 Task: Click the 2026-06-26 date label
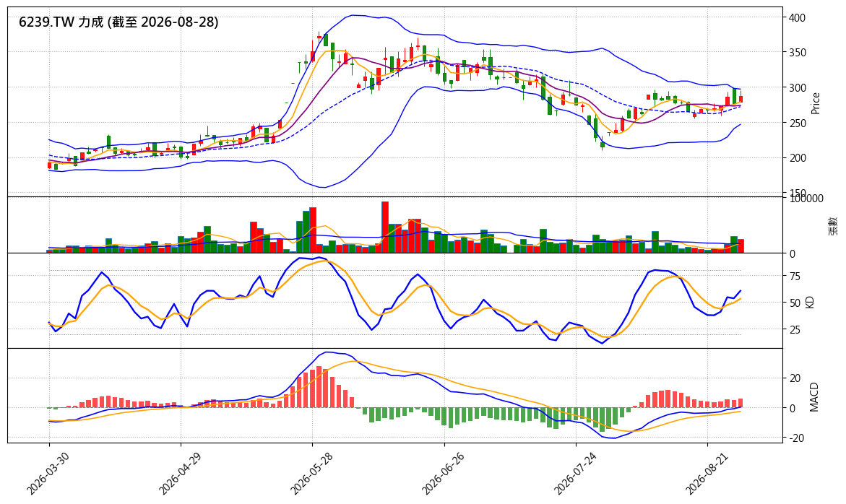point(442,473)
